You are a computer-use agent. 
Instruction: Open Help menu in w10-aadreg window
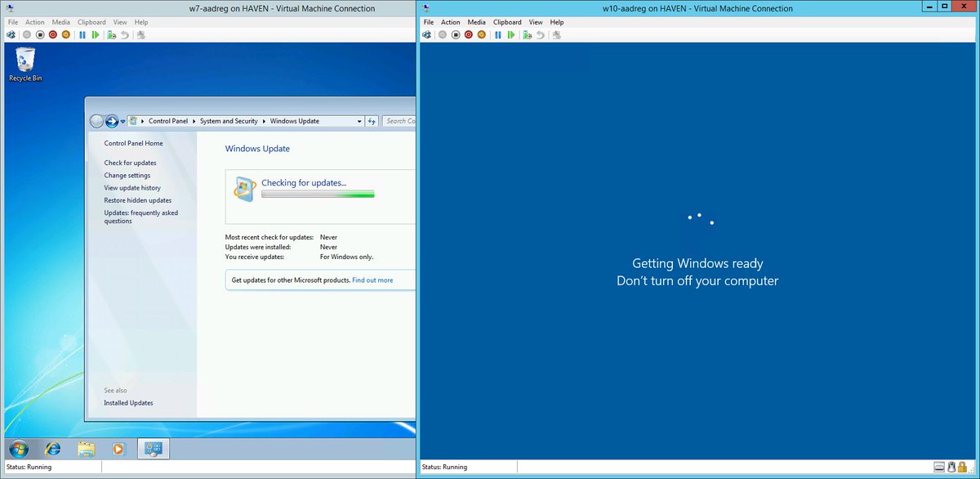[x=557, y=22]
